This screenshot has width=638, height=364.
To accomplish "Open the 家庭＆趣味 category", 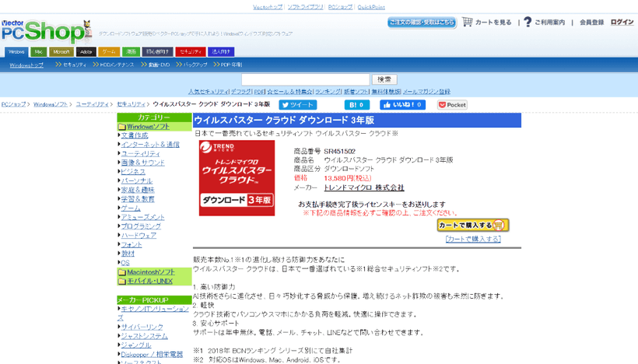I will coord(138,190).
